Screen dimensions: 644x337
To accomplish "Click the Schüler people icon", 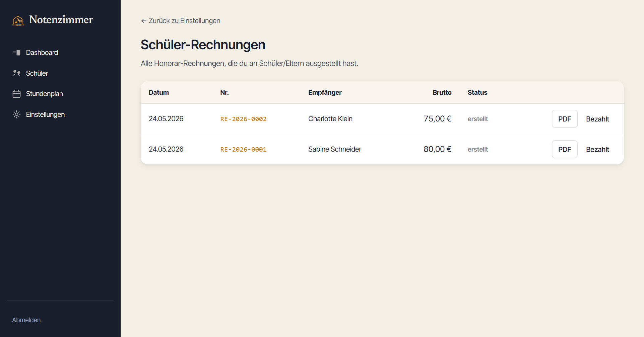I will point(16,73).
